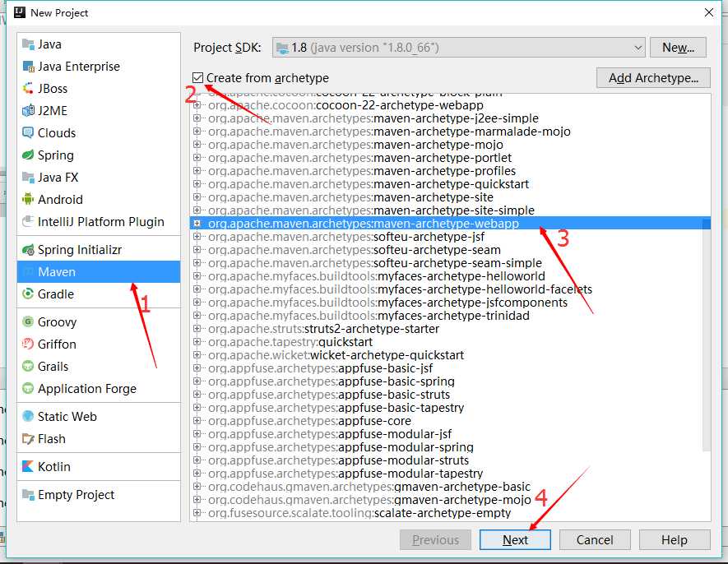Screen dimensions: 728x564
Task: Click the Flash icon
Action: click(28, 439)
